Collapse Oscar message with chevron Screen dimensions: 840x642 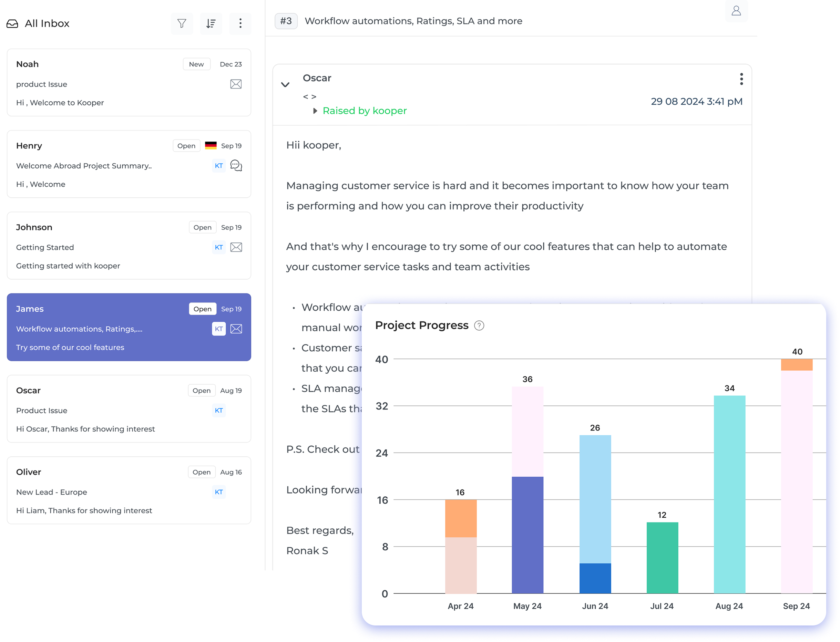click(285, 84)
